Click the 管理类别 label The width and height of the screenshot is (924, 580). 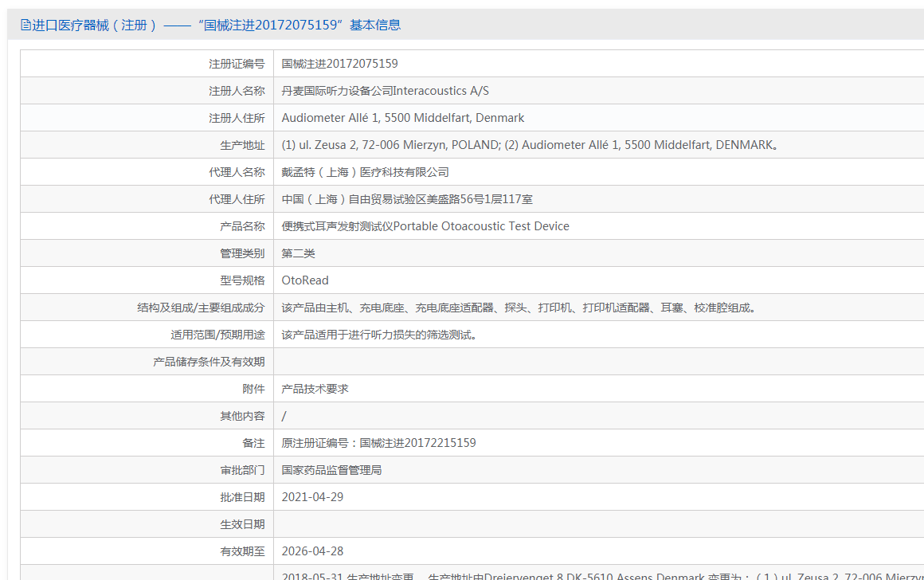pyautogui.click(x=242, y=253)
